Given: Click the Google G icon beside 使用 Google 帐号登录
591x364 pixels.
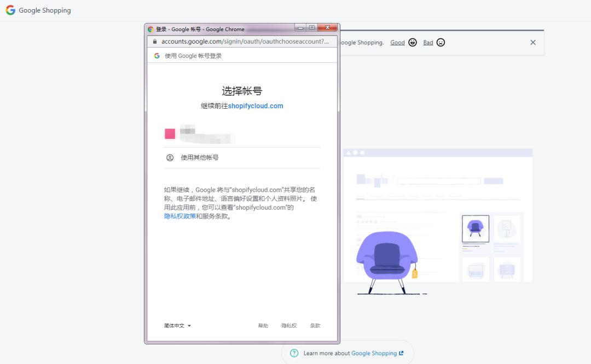Looking at the screenshot, I should click(x=157, y=56).
